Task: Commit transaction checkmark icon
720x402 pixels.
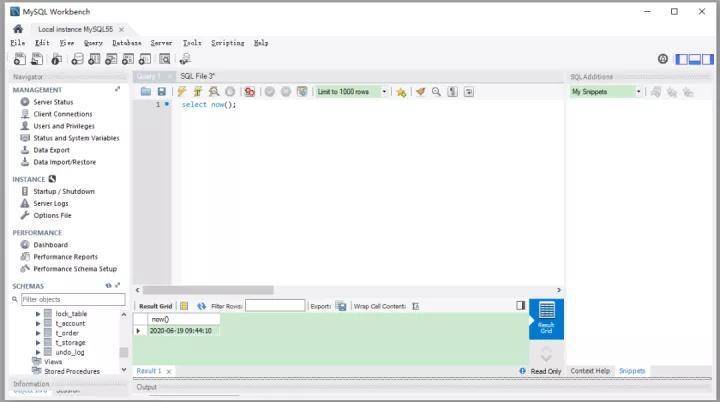Action: 270,91
